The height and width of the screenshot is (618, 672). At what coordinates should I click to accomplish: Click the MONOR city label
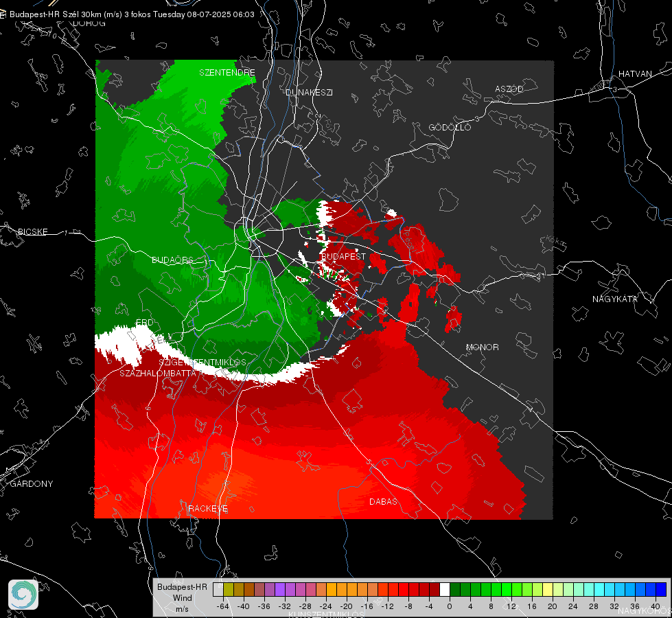click(x=482, y=347)
